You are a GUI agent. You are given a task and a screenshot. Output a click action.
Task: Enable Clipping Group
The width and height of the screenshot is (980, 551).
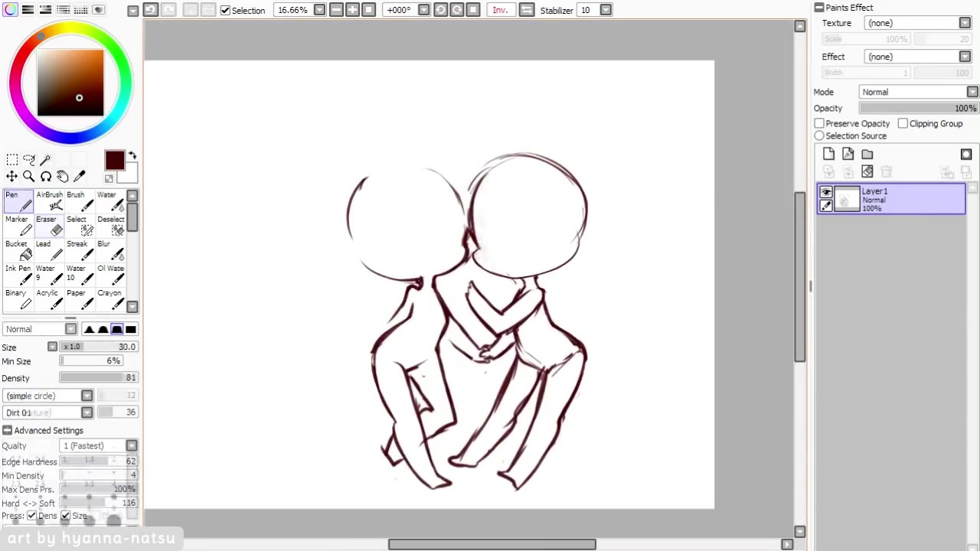point(903,123)
